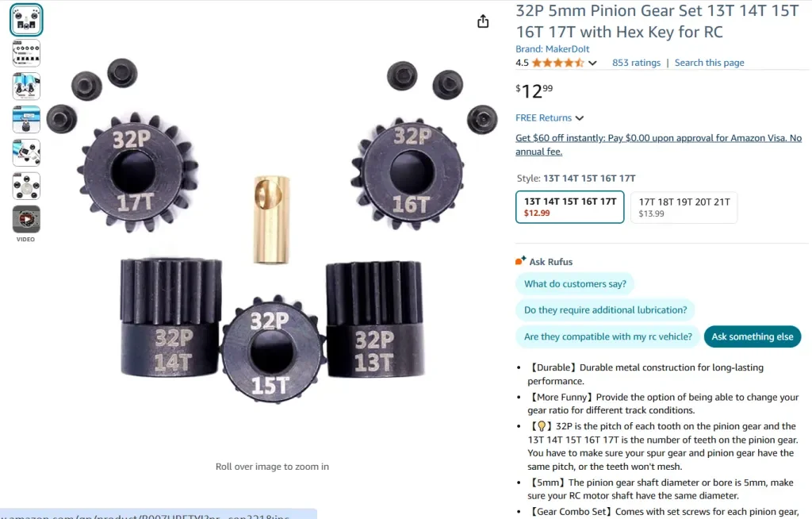Select the fourth product thumbnail

pyautogui.click(x=26, y=119)
